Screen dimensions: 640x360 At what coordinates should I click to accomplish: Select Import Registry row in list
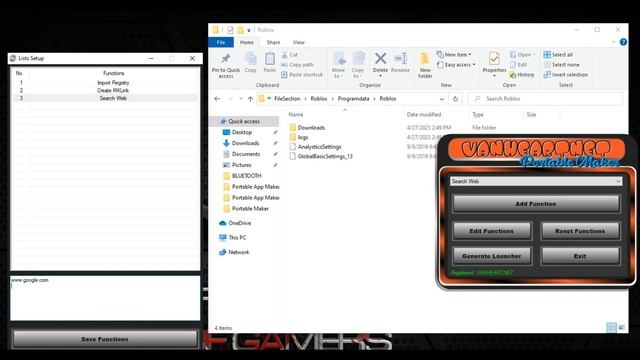tap(105, 82)
